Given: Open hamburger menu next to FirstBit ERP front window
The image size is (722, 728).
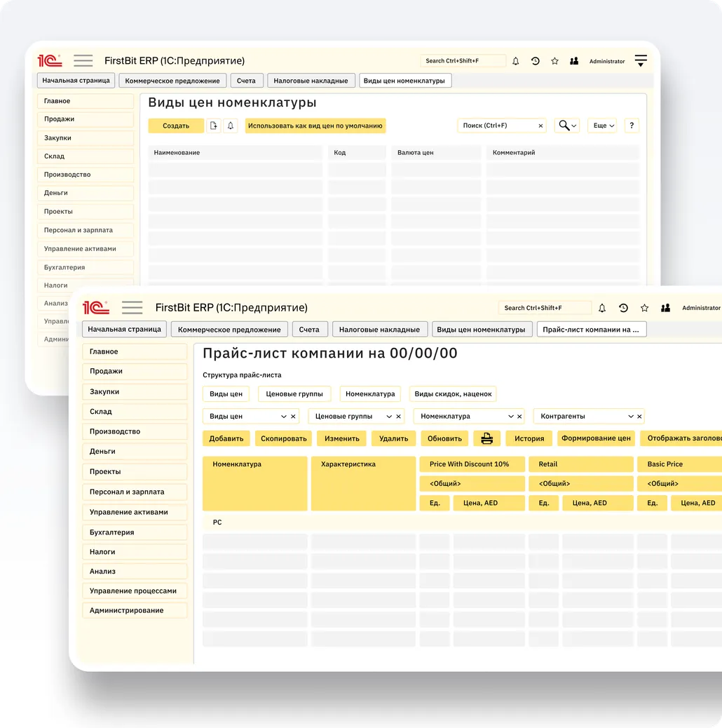Looking at the screenshot, I should (x=132, y=308).
